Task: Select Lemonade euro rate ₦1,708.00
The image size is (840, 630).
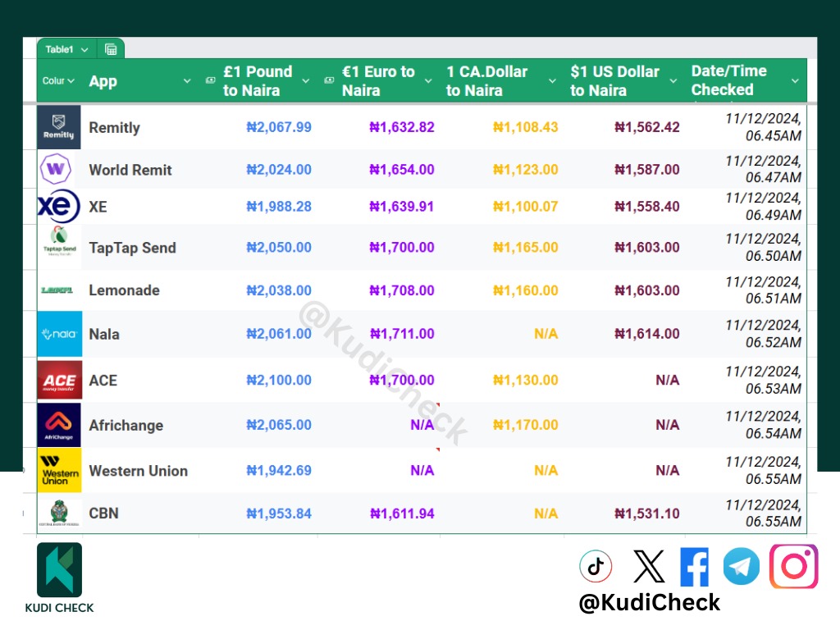Action: click(x=402, y=290)
